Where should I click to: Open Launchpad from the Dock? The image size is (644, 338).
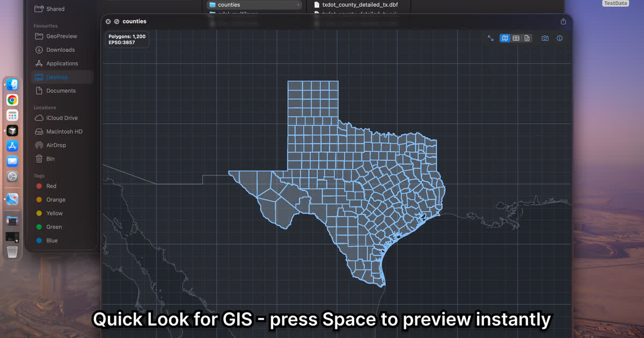pyautogui.click(x=12, y=115)
